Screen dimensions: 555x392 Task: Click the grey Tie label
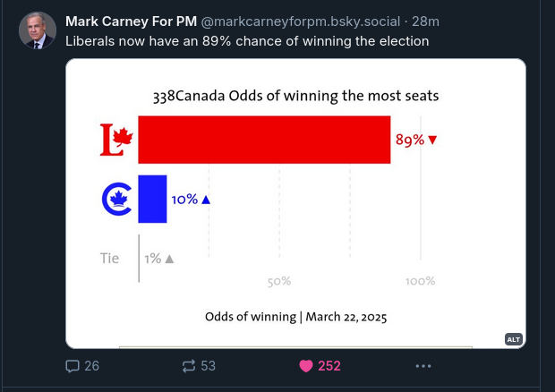point(109,258)
